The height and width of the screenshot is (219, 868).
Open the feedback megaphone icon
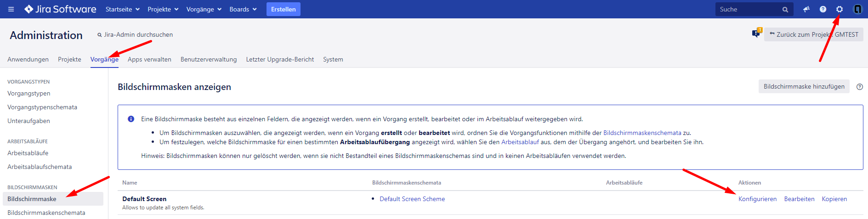[806, 9]
